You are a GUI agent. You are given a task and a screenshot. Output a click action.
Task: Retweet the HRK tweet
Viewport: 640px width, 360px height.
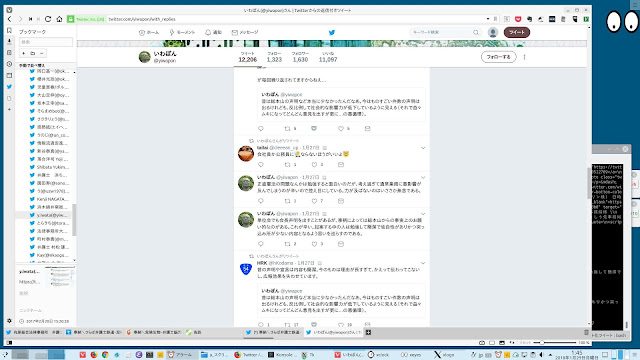click(x=287, y=325)
